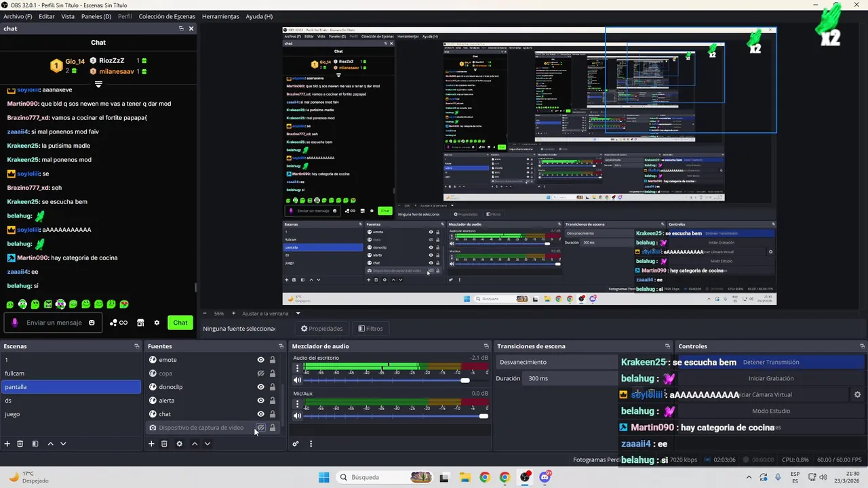Float the Controles dock panel icon

pos(863,346)
